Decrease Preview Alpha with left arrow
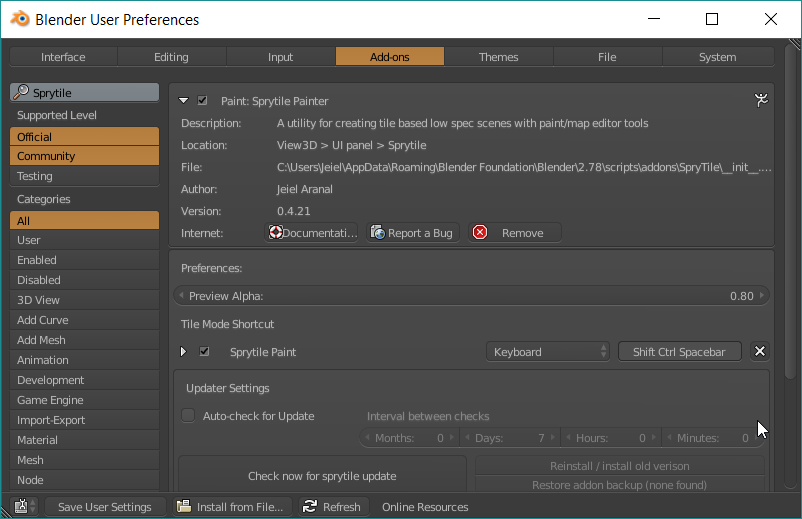802x519 pixels. (181, 296)
